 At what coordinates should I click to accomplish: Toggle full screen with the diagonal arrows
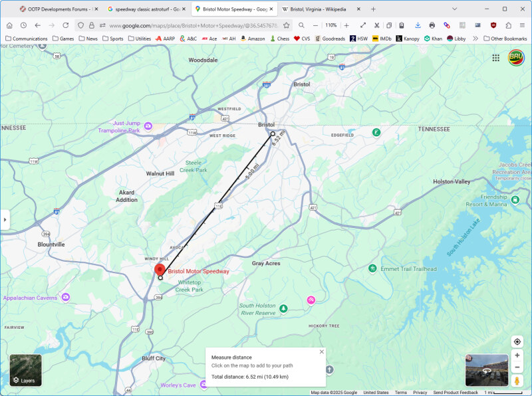pyautogui.click(x=363, y=25)
